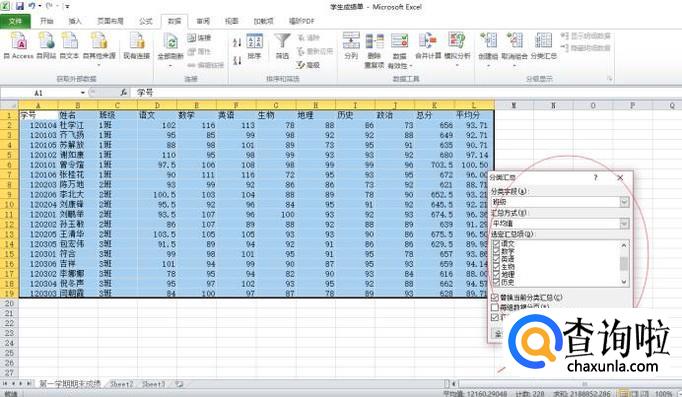Open the 汇总方式 function dropdown
This screenshot has height=397, width=682.
pyautogui.click(x=624, y=224)
